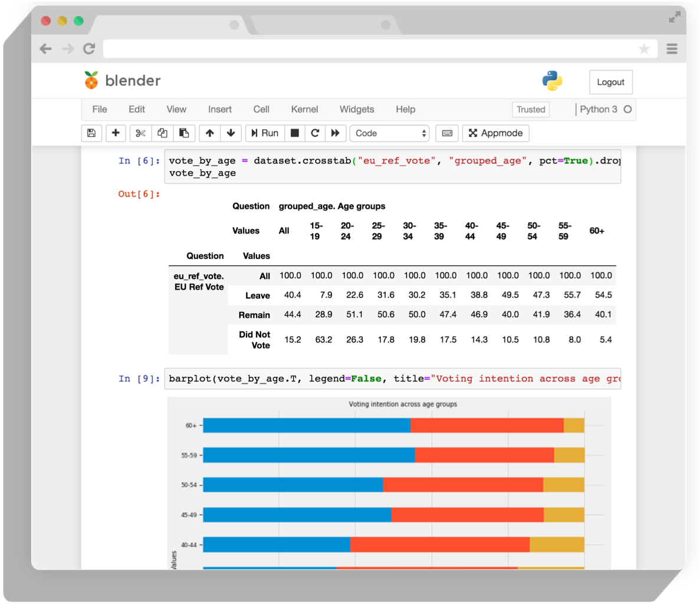Move the selected cell up

209,133
